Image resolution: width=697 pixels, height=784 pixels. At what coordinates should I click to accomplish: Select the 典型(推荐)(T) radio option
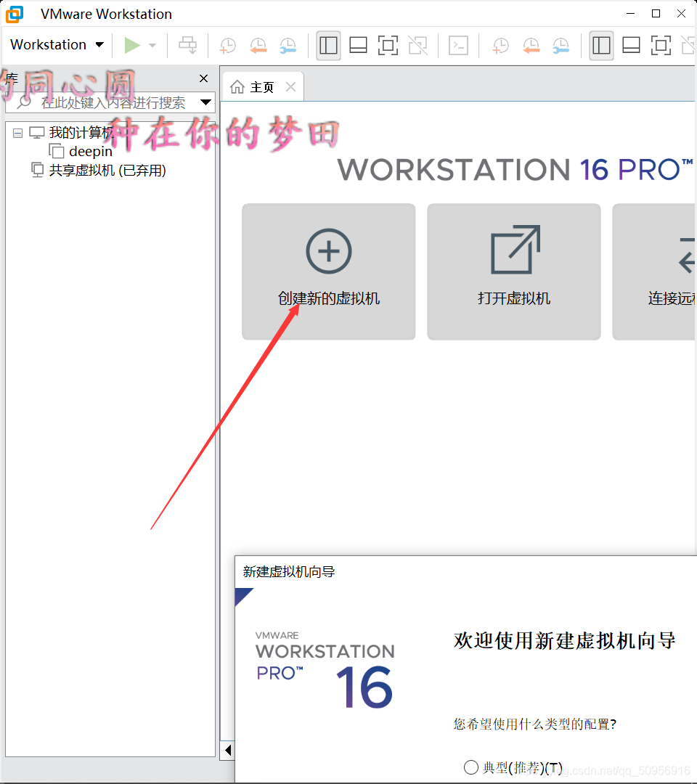coord(471,767)
